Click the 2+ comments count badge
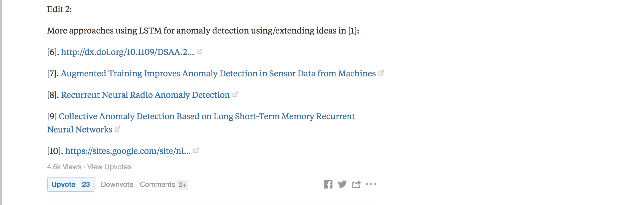644x205 pixels. (183, 185)
